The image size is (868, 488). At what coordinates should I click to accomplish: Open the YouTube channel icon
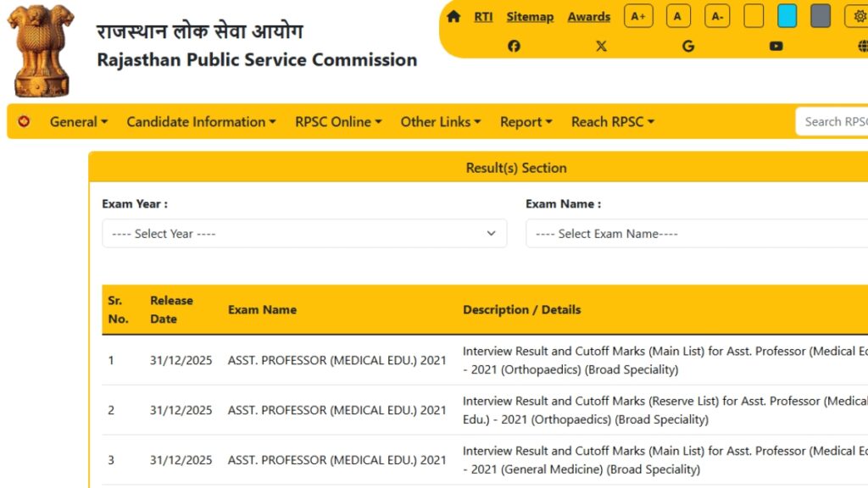[776, 46]
